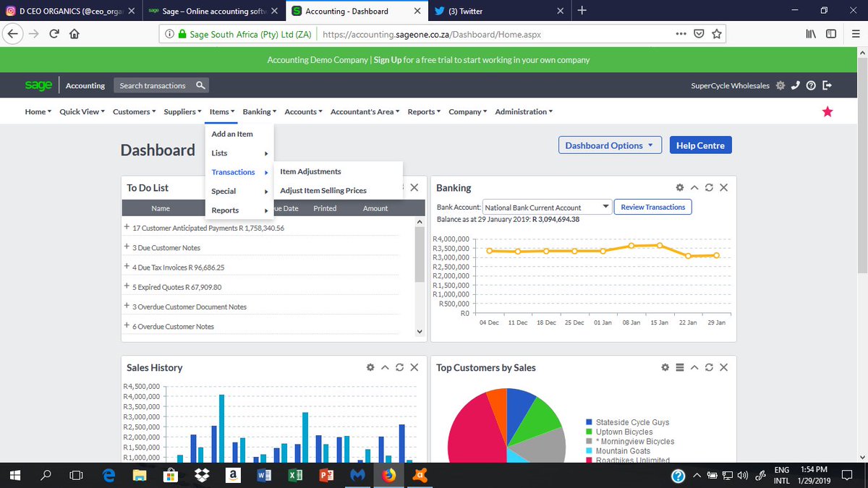Viewport: 868px width, 488px height.
Task: Open Excel from the taskbar
Action: click(295, 475)
